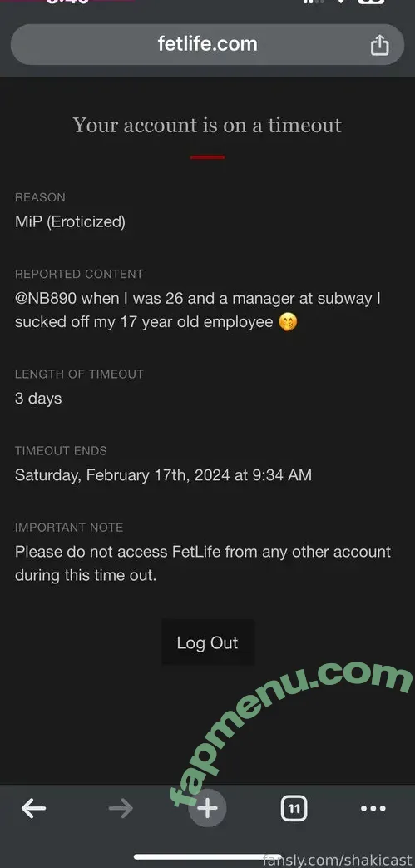Tap the signal indicator in status bar
Image resolution: width=415 pixels, height=868 pixels.
click(x=314, y=2)
